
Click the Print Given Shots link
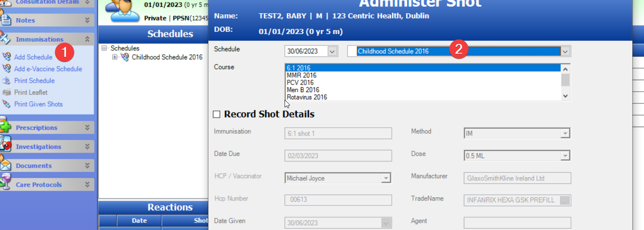pyautogui.click(x=38, y=104)
